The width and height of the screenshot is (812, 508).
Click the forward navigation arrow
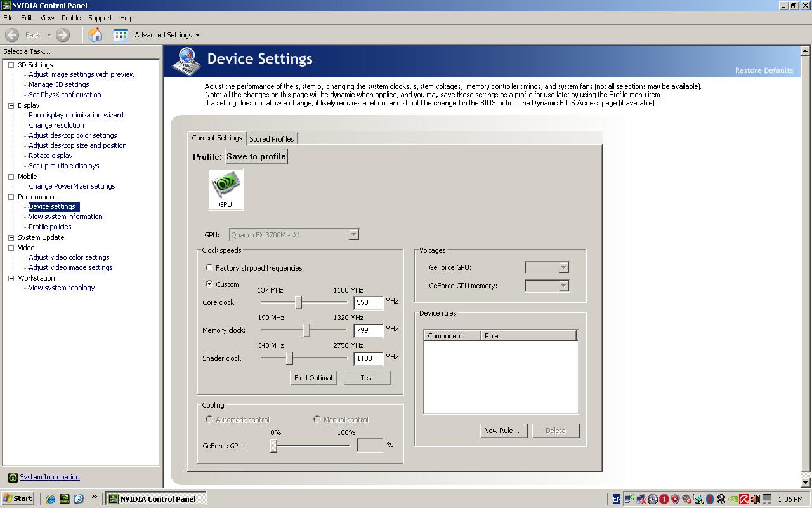point(63,35)
